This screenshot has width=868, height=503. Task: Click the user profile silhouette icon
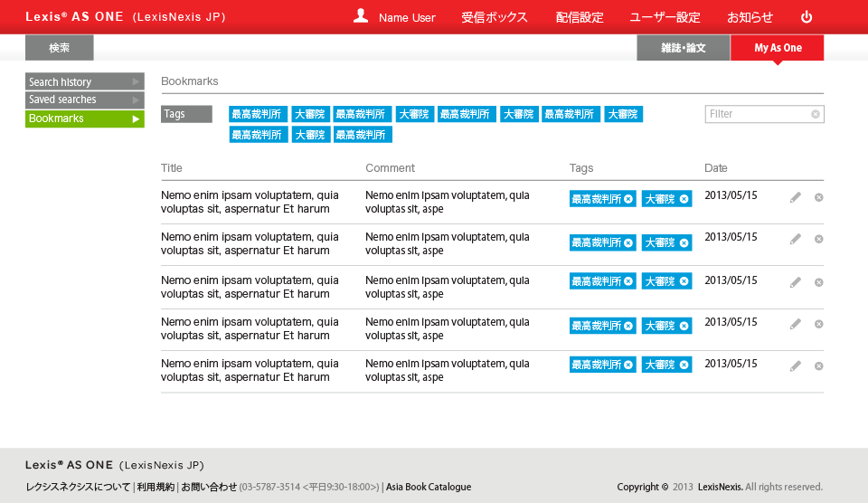point(361,16)
